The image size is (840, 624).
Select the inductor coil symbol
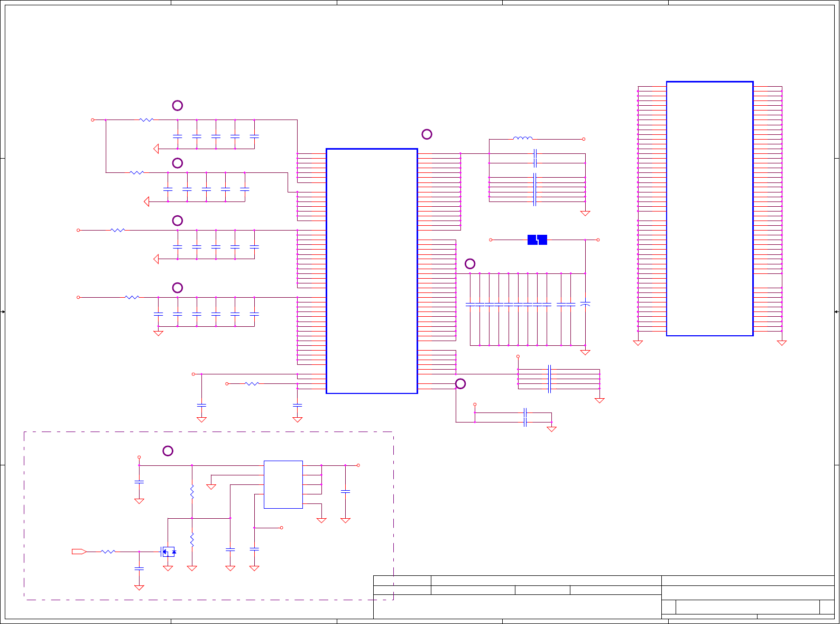(523, 139)
